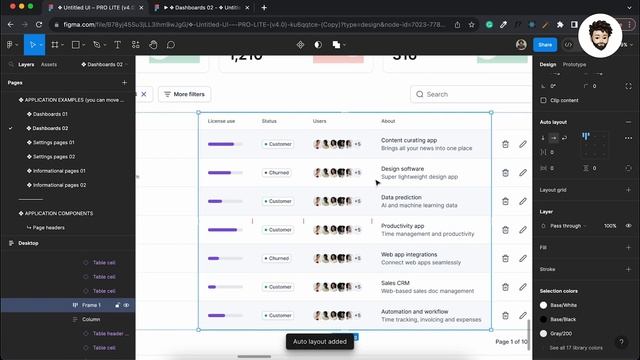Select the Hand tool

click(x=153, y=45)
